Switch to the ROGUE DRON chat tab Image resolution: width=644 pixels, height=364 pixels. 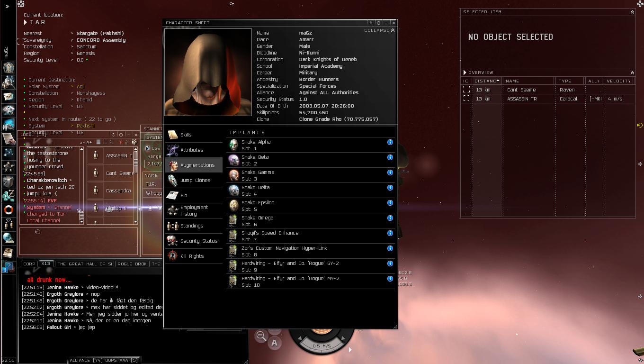click(132, 264)
